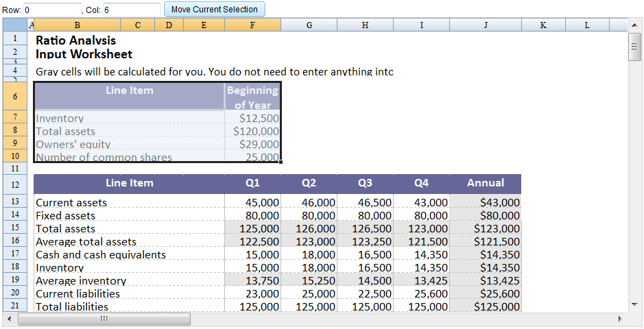Click the Annual fixed assets $80,000 cell
The height and width of the screenshot is (329, 644).
point(486,215)
